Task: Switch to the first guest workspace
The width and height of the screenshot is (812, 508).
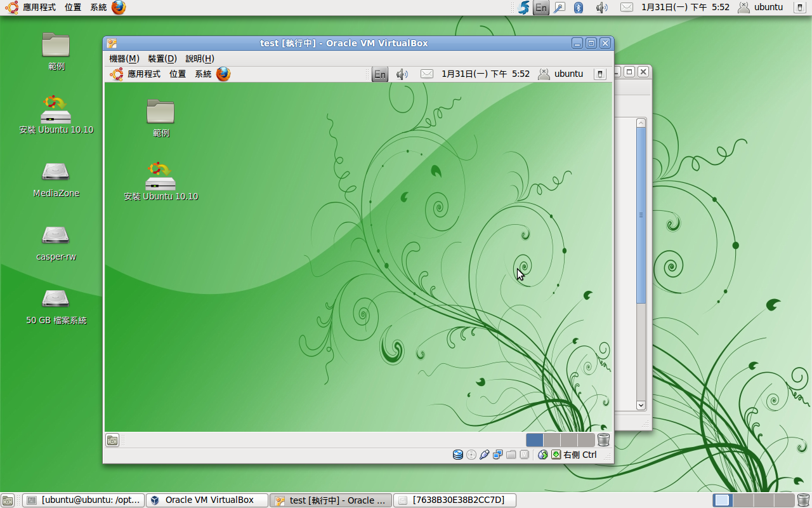Action: 535,440
